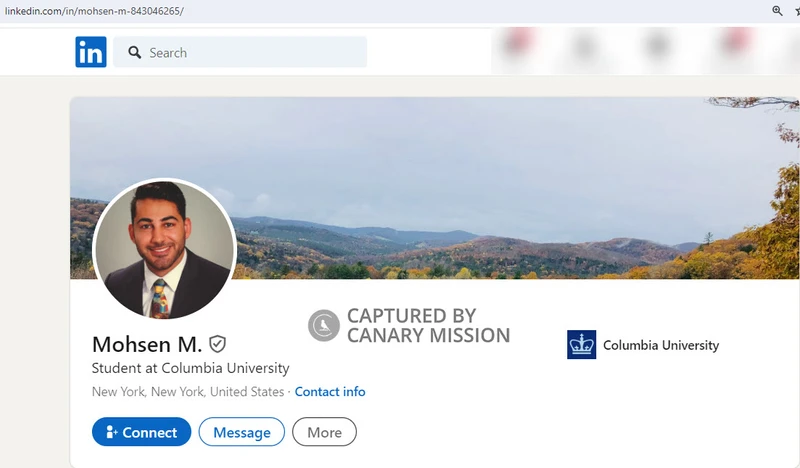This screenshot has height=468, width=800.
Task: Select the linkedin.com profile URL in address bar
Action: [94, 11]
